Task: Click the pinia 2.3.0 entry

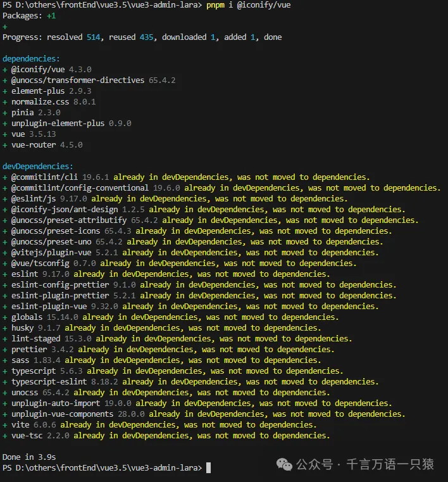Action: coord(35,113)
